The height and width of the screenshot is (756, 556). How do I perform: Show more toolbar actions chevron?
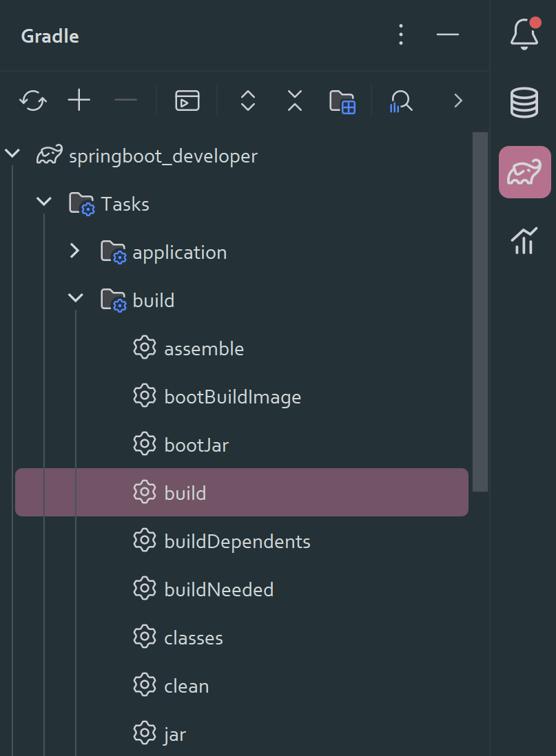tap(457, 101)
